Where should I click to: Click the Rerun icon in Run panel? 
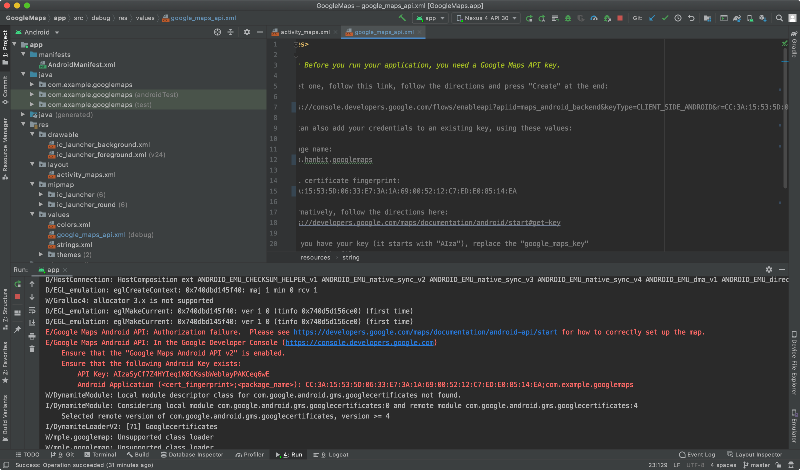18,284
